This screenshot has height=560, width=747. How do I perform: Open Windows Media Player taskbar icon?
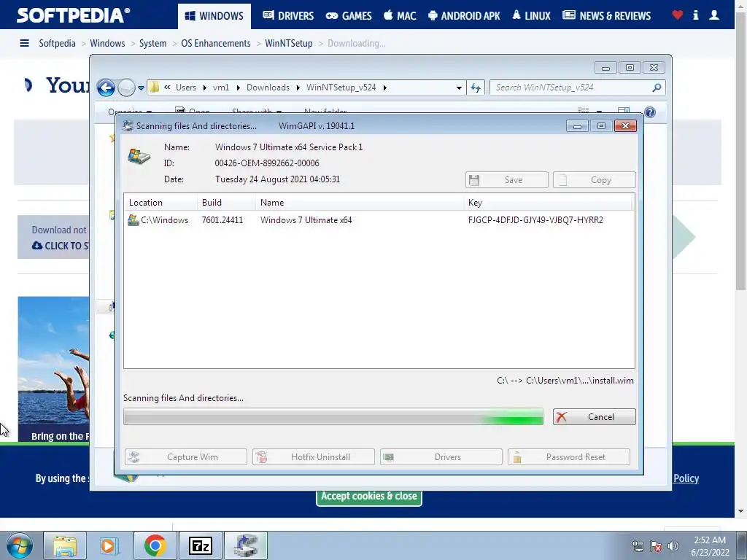tap(109, 545)
